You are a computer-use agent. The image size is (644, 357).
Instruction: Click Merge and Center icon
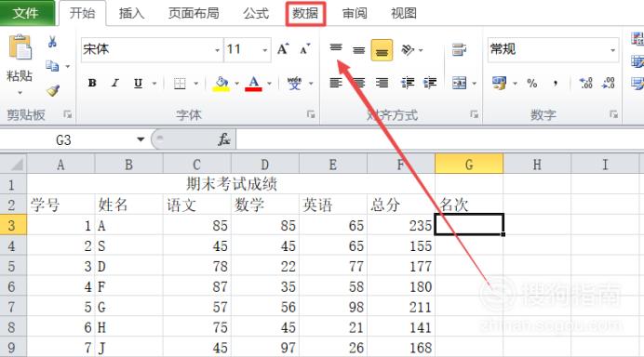(x=459, y=84)
